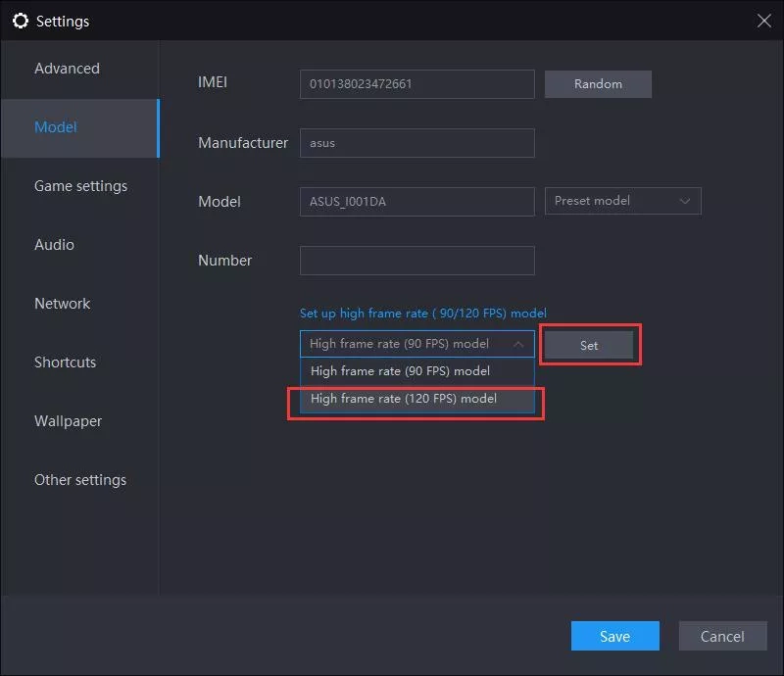Select the Model tab in sidebar

(56, 127)
